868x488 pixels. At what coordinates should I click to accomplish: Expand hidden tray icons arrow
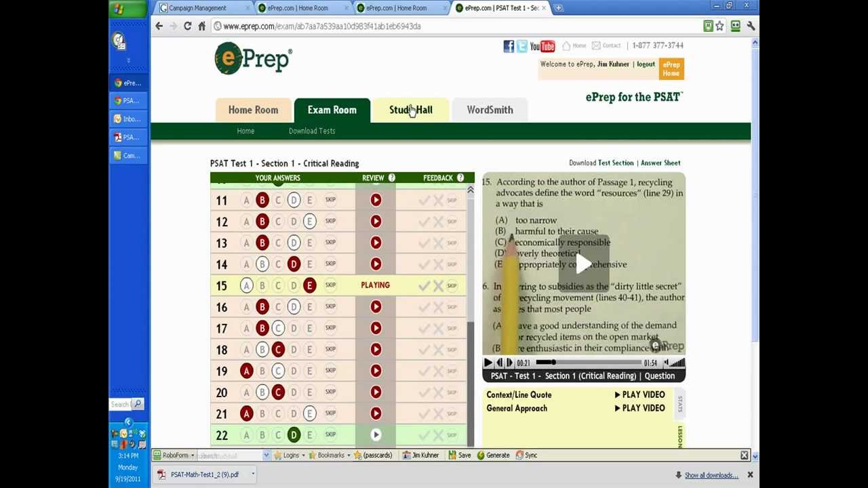128,422
